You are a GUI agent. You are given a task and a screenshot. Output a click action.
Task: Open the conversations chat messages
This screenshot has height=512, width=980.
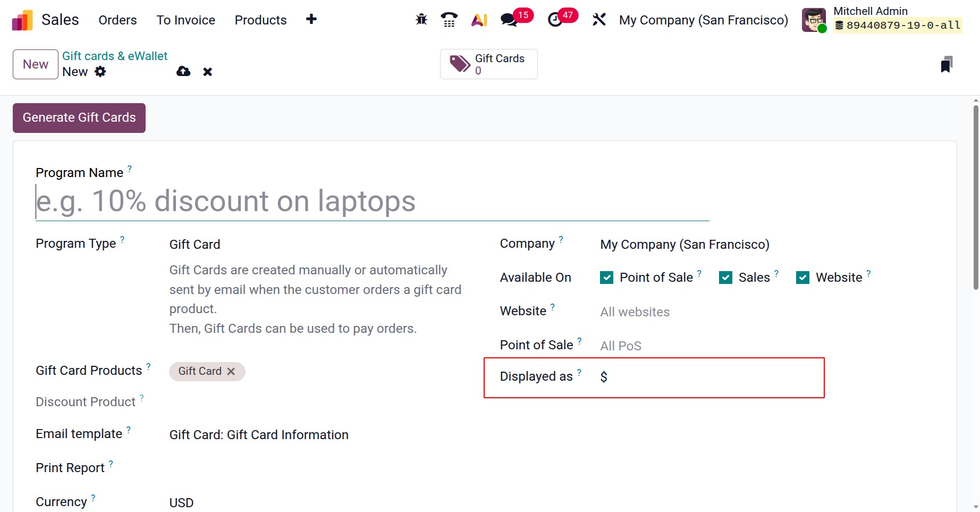pos(509,20)
